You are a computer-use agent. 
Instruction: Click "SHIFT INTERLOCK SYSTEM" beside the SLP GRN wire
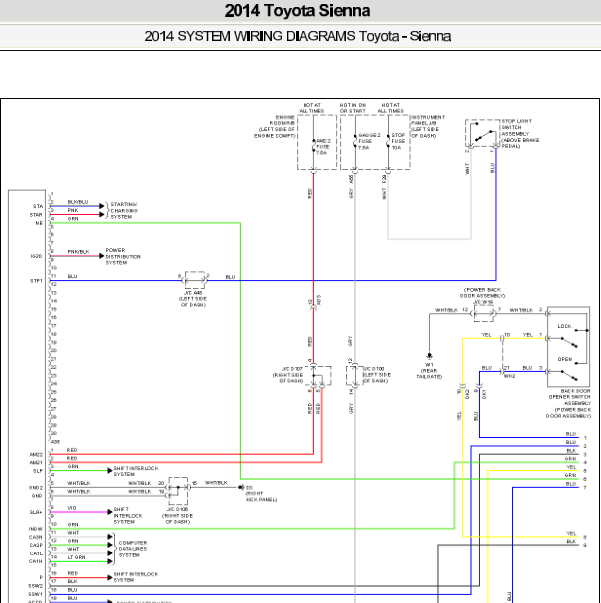pyautogui.click(x=136, y=471)
